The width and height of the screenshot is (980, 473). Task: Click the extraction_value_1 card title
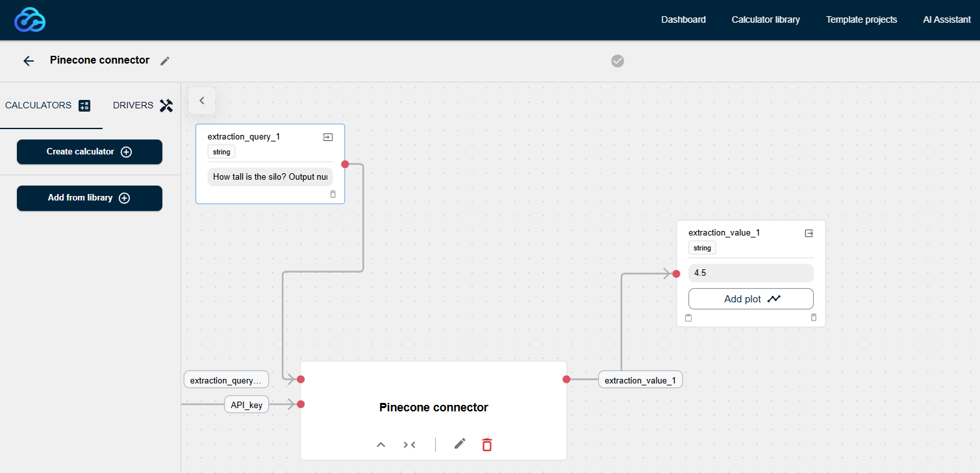click(724, 233)
